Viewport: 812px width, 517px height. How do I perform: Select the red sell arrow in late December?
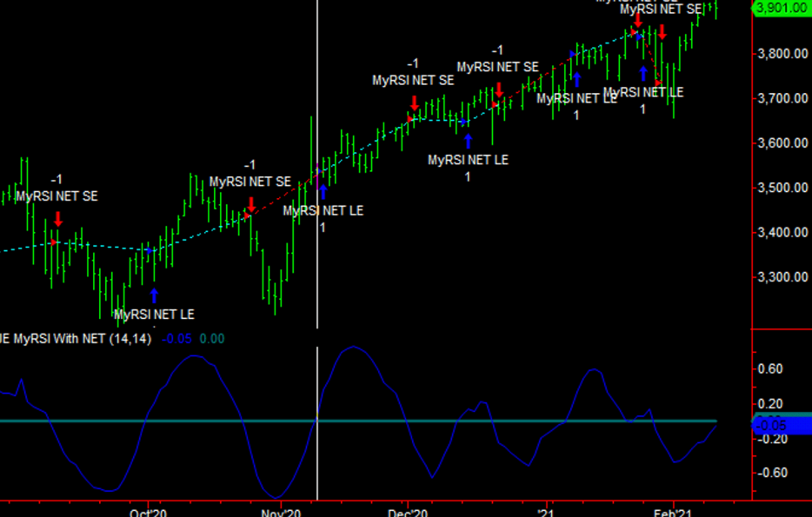pos(498,89)
